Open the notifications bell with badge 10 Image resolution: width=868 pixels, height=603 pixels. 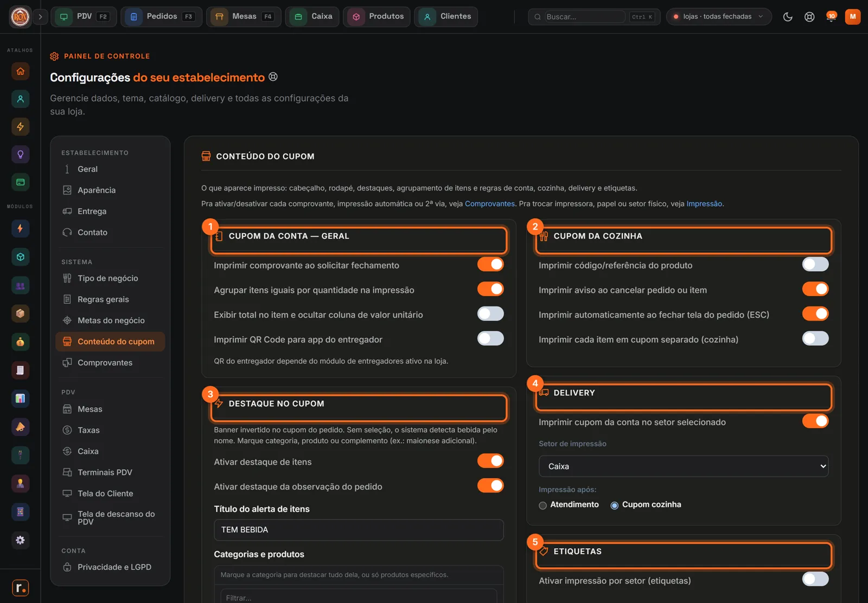(x=831, y=17)
